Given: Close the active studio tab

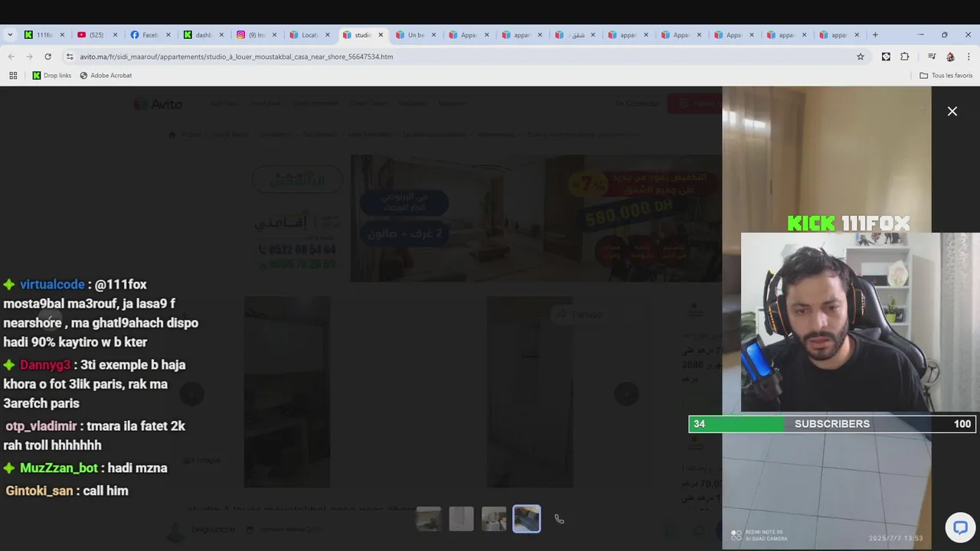Looking at the screenshot, I should coord(381,34).
